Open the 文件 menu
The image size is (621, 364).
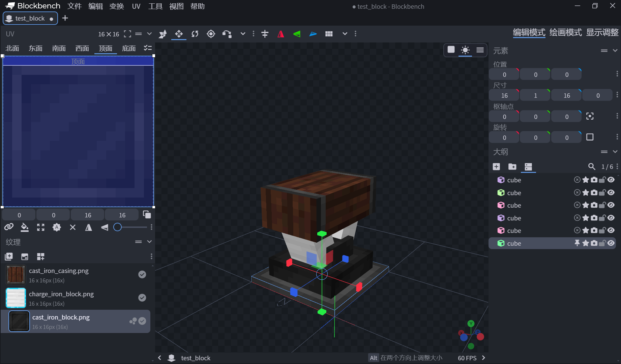click(75, 6)
